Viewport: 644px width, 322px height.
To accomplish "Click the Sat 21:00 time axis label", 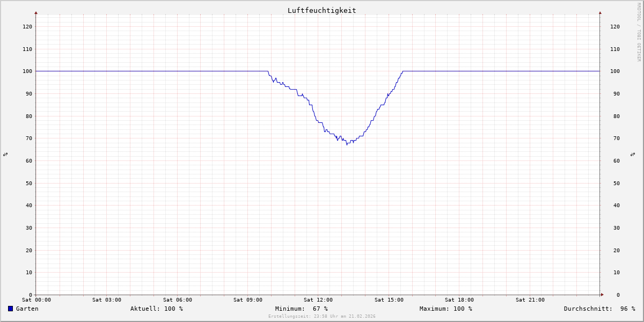I will point(530,300).
